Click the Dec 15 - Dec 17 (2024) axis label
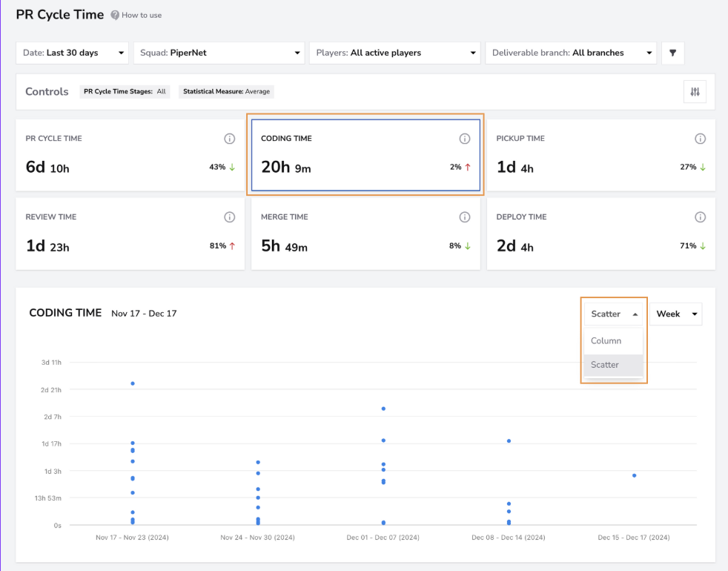This screenshot has height=571, width=728. pyautogui.click(x=634, y=538)
